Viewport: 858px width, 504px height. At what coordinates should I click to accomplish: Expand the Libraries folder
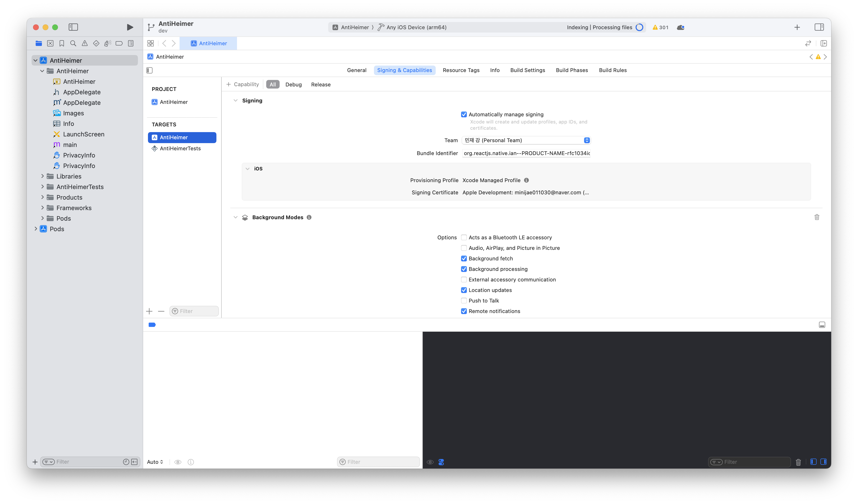pos(43,176)
